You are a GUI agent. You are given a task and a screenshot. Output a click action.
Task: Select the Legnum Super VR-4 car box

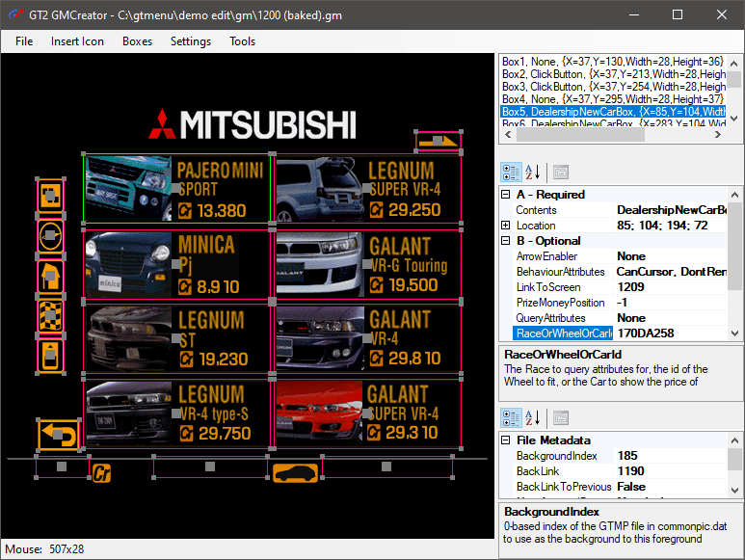368,189
